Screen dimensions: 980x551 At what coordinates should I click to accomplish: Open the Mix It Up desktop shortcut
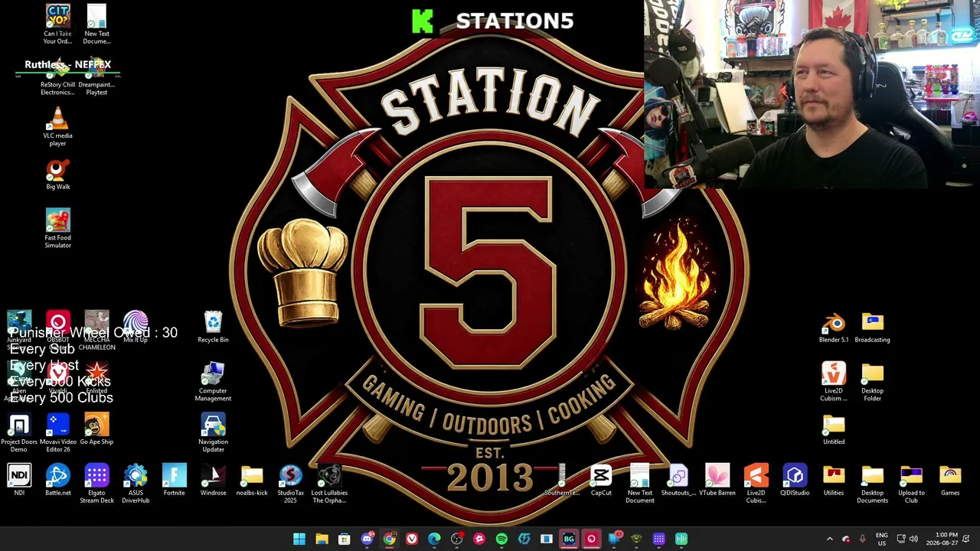(136, 328)
